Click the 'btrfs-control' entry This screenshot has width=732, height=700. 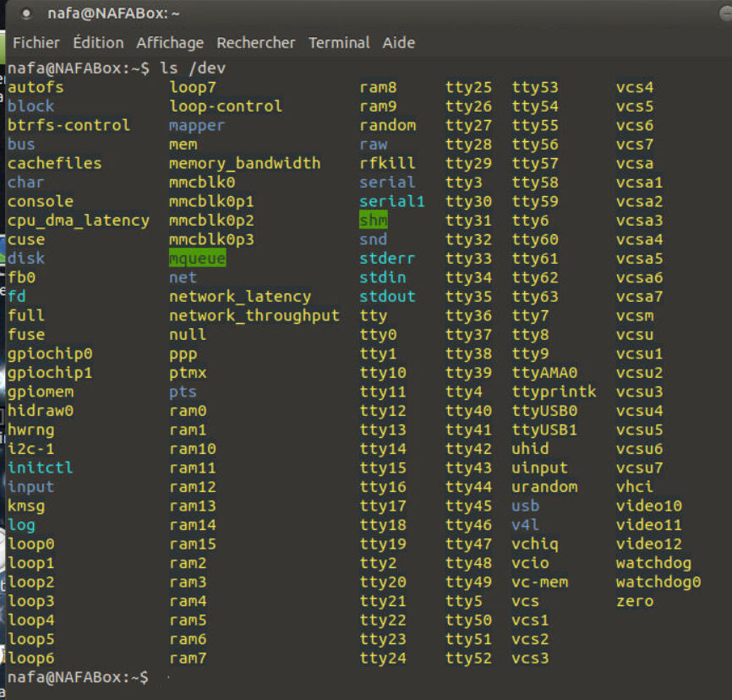pyautogui.click(x=68, y=126)
